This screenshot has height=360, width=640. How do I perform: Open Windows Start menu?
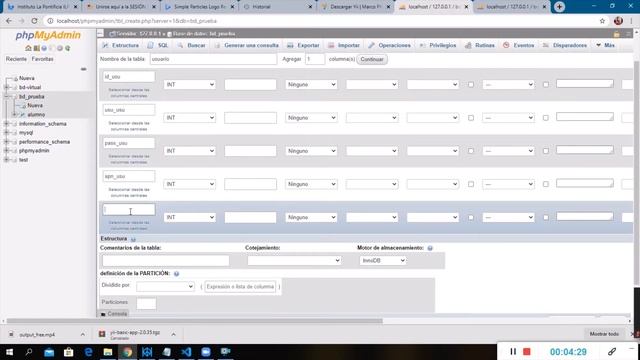(x=9, y=352)
